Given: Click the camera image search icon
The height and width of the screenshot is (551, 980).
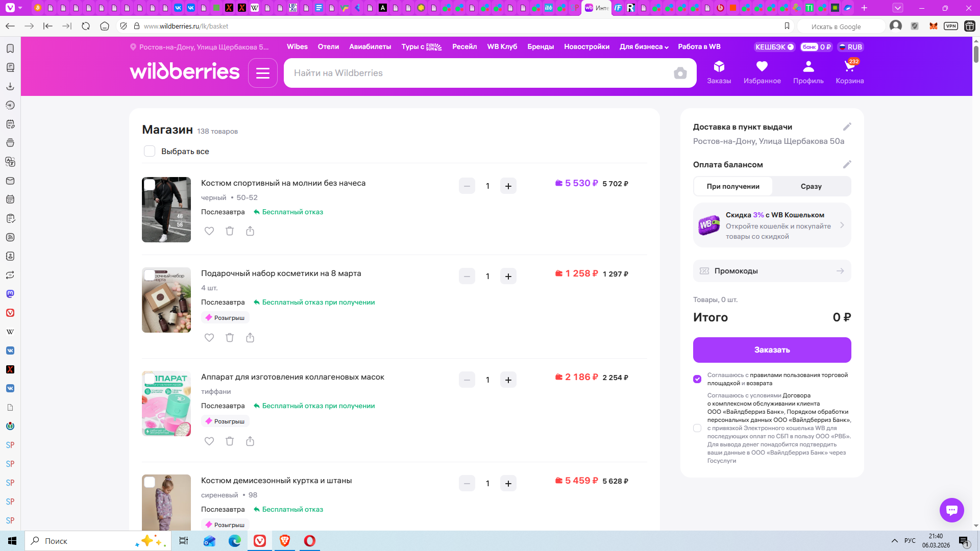Looking at the screenshot, I should (680, 73).
